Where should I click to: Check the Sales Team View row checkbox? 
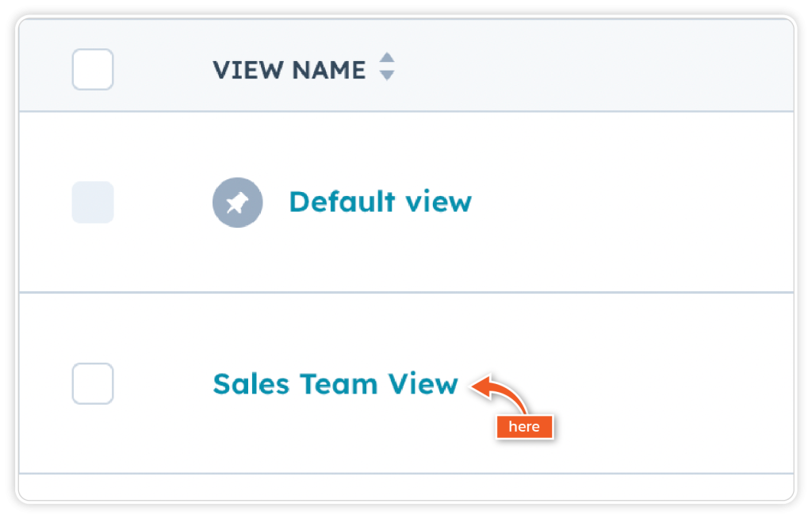93,383
